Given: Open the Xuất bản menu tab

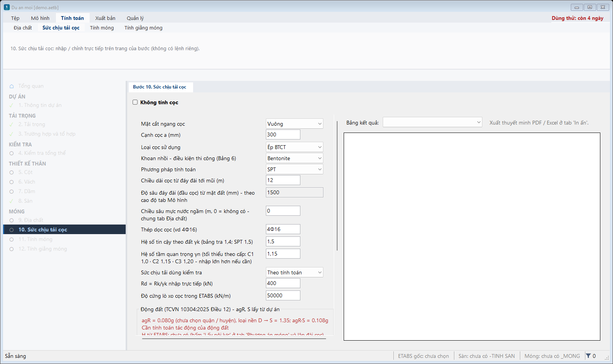Looking at the screenshot, I should click(x=105, y=18).
